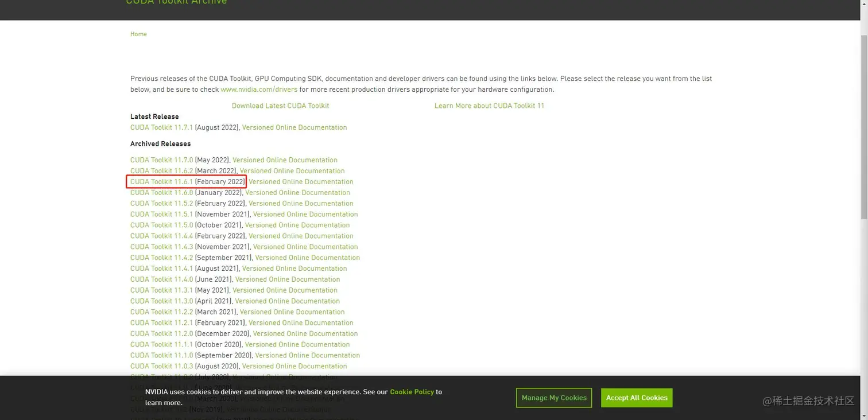This screenshot has height=420, width=868.
Task: Click the Archived Releases heading text
Action: point(160,144)
